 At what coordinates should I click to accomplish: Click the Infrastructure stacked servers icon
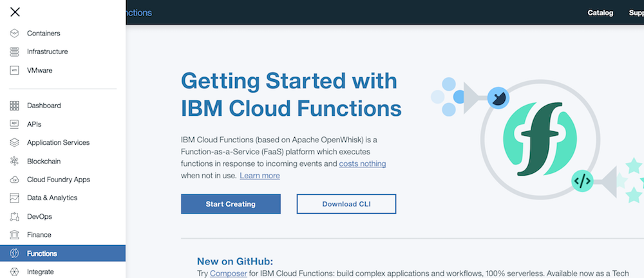pyautogui.click(x=14, y=51)
